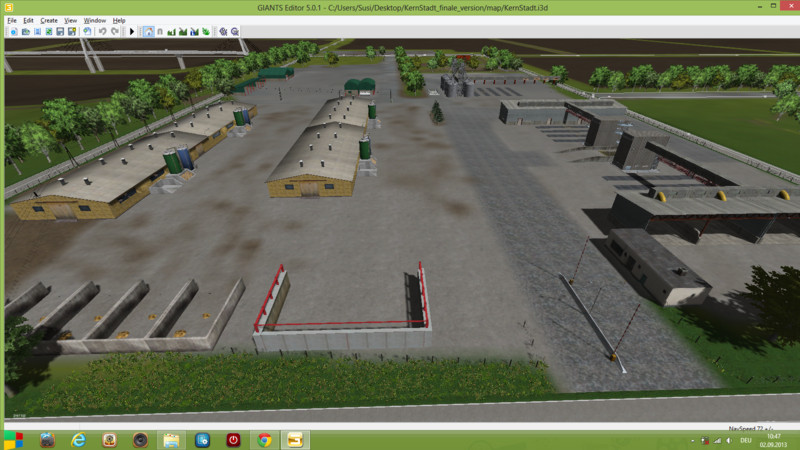Open the Help menu
The width and height of the screenshot is (800, 450).
click(119, 20)
